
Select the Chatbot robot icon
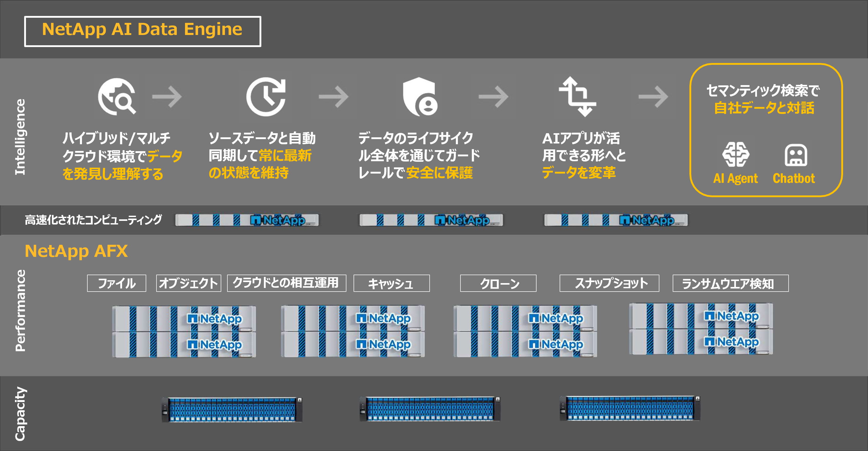click(796, 155)
